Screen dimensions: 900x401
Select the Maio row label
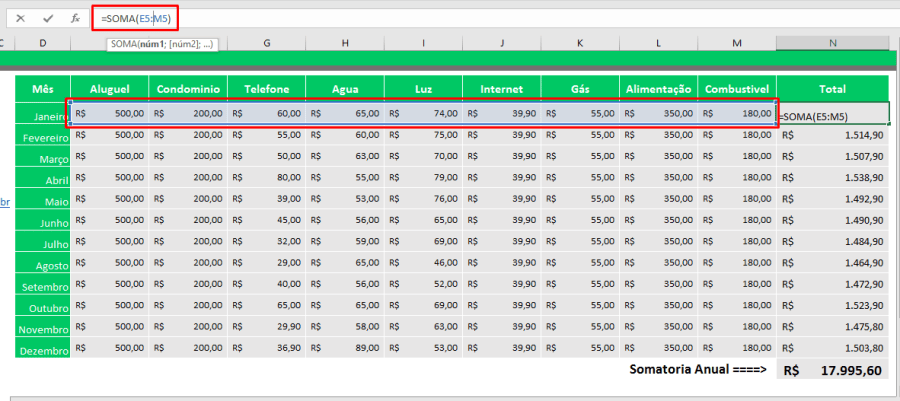coord(42,198)
